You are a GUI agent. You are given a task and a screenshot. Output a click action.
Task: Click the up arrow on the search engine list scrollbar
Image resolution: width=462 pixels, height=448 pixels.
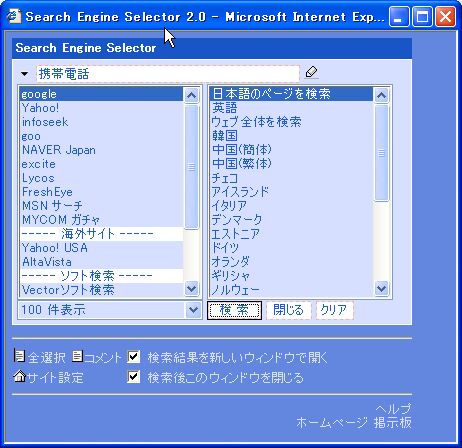coord(191,96)
